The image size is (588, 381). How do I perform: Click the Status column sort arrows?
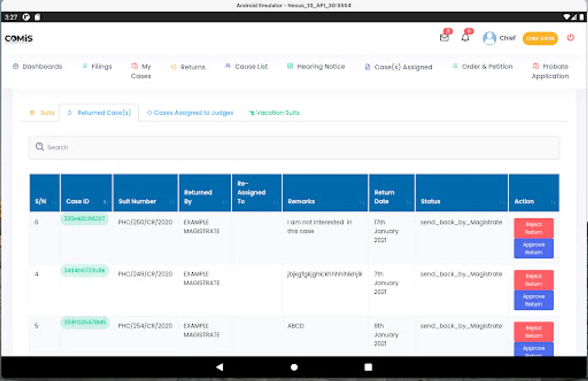click(x=502, y=202)
